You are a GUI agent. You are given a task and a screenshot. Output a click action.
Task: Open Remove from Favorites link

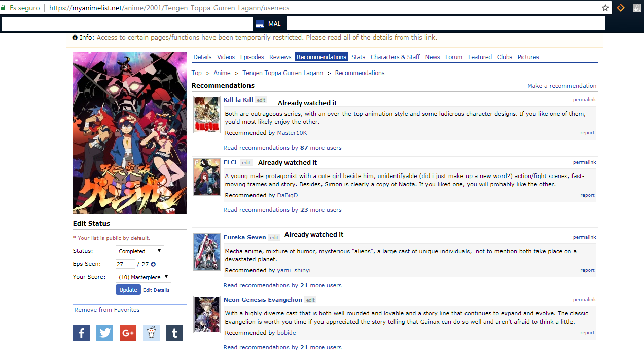(107, 310)
